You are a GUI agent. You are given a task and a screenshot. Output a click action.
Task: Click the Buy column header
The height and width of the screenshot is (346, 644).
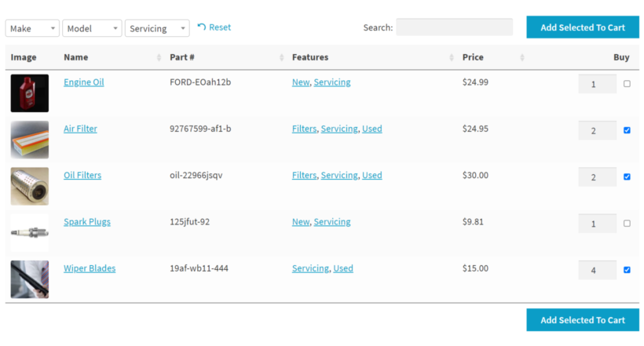[x=621, y=57]
